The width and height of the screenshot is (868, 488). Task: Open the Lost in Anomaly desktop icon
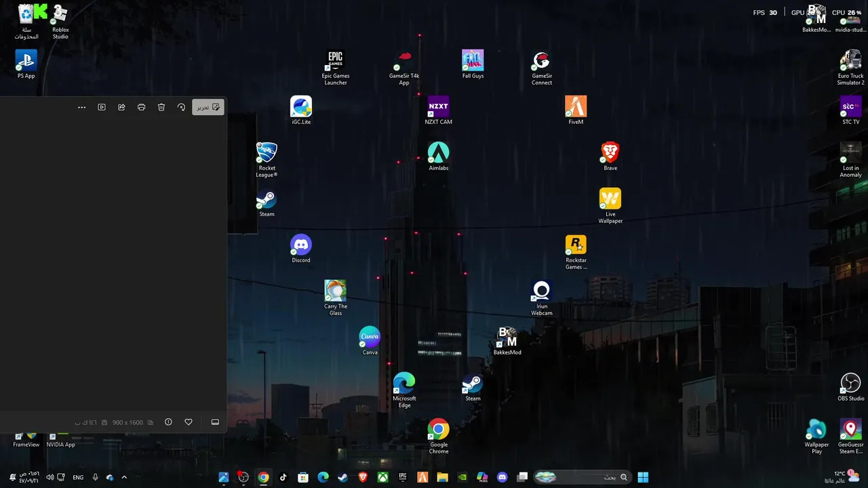[x=850, y=160]
